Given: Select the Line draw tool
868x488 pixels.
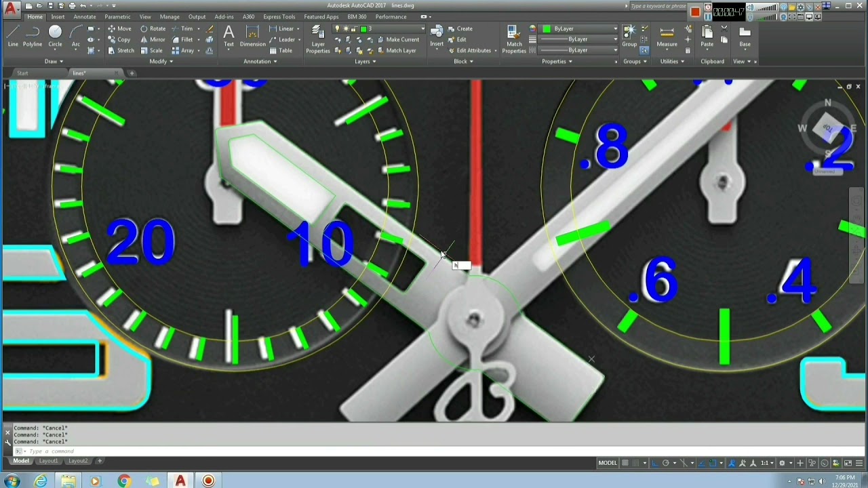Looking at the screenshot, I should [13, 36].
